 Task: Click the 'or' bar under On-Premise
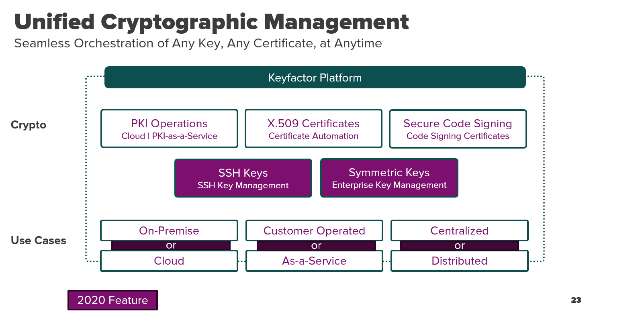(x=171, y=245)
